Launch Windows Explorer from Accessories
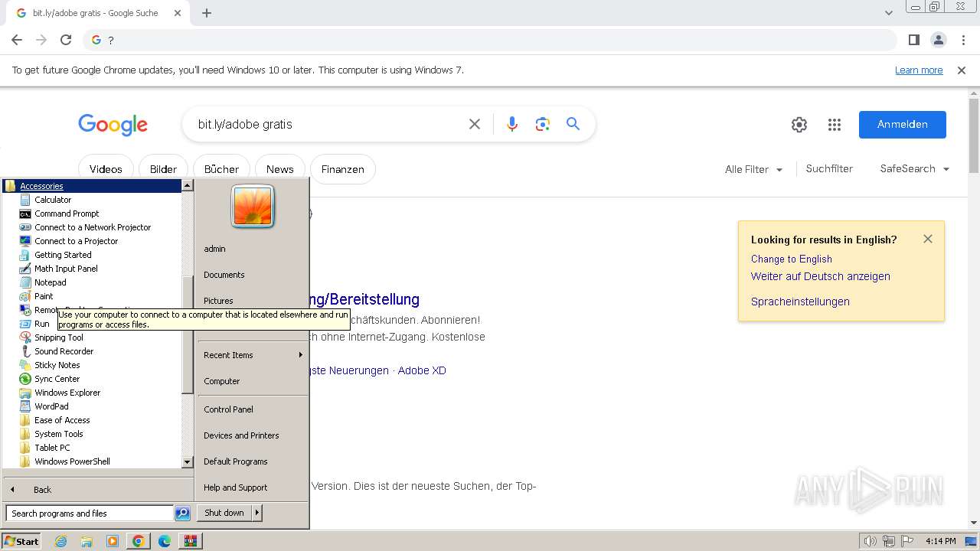980x551 pixels. point(67,393)
